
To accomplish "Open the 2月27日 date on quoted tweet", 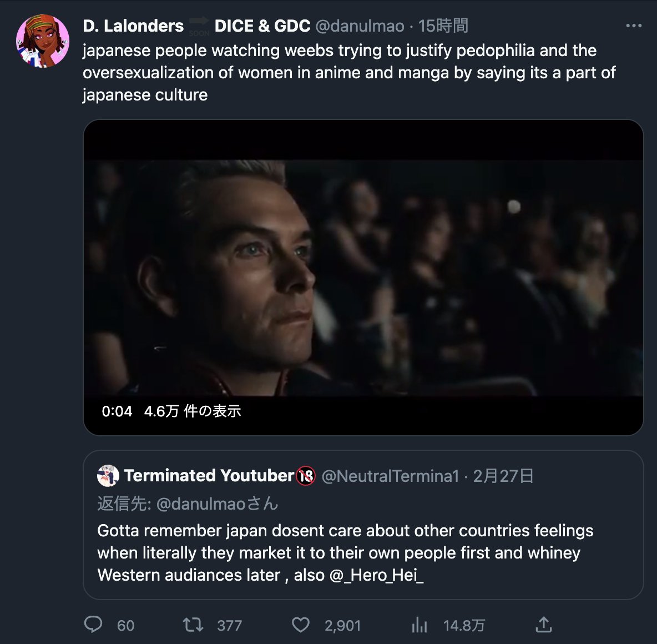I will [503, 476].
